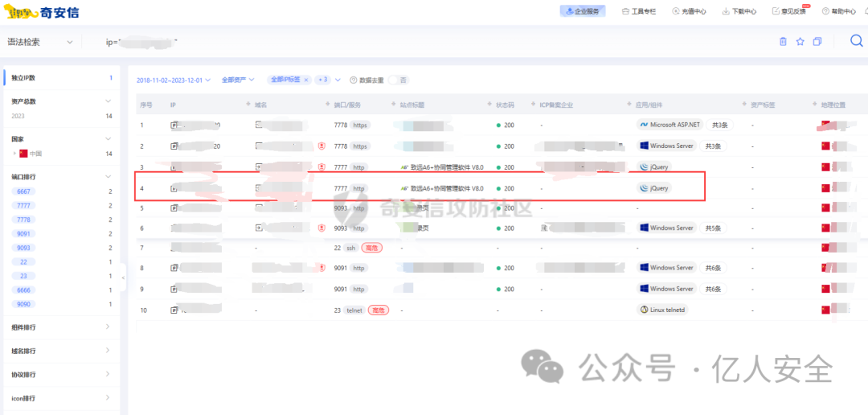The height and width of the screenshot is (415, 868).
Task: Remove the 全部IP标签 tag with its x
Action: click(x=305, y=80)
